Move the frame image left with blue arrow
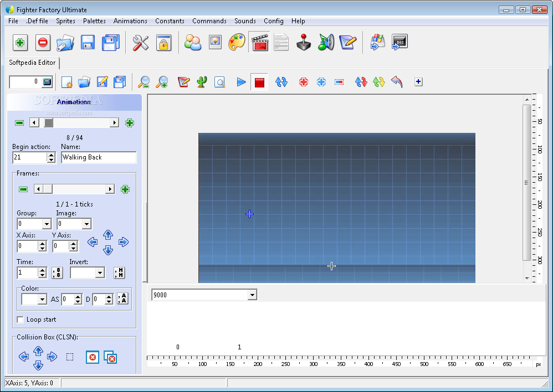 pyautogui.click(x=93, y=242)
